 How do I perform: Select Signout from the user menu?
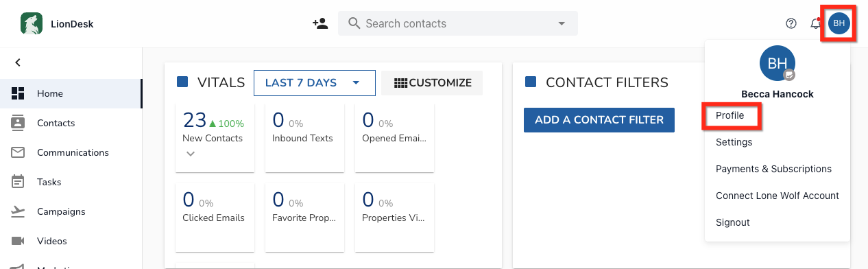pyautogui.click(x=733, y=222)
